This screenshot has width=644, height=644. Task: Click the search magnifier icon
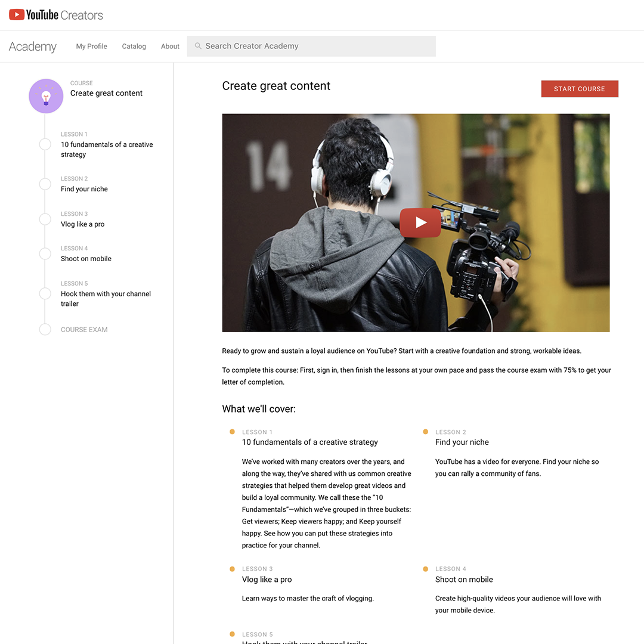point(198,46)
